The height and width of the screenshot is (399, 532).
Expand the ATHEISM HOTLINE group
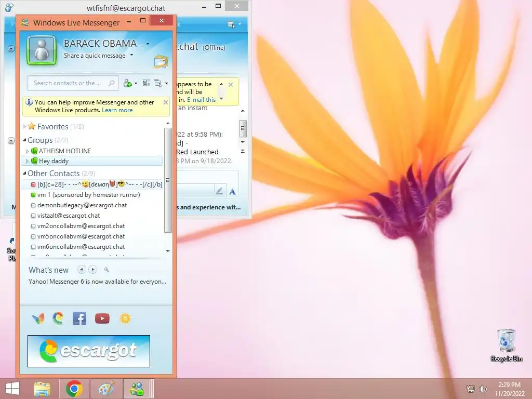27,151
